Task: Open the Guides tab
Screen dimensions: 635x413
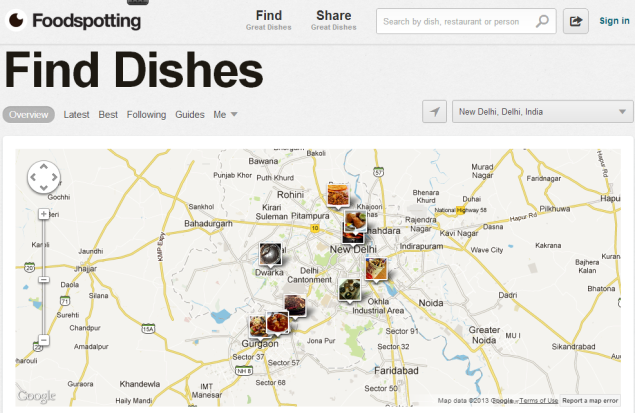Action: pos(190,115)
